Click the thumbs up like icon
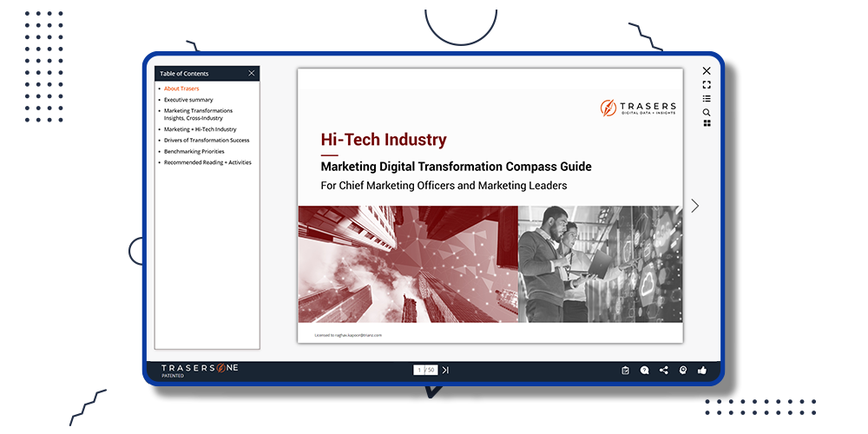Viewport: 868px width, 434px height. pyautogui.click(x=702, y=371)
